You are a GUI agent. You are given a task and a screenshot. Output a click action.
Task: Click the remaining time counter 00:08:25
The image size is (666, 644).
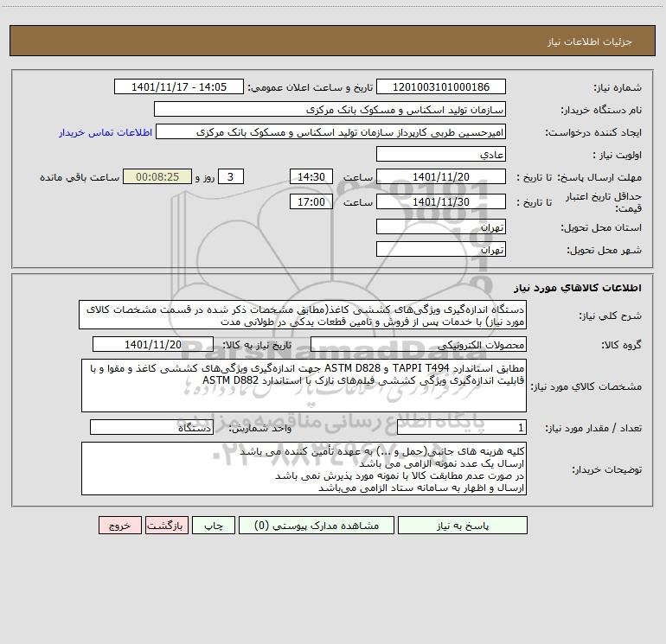157,176
